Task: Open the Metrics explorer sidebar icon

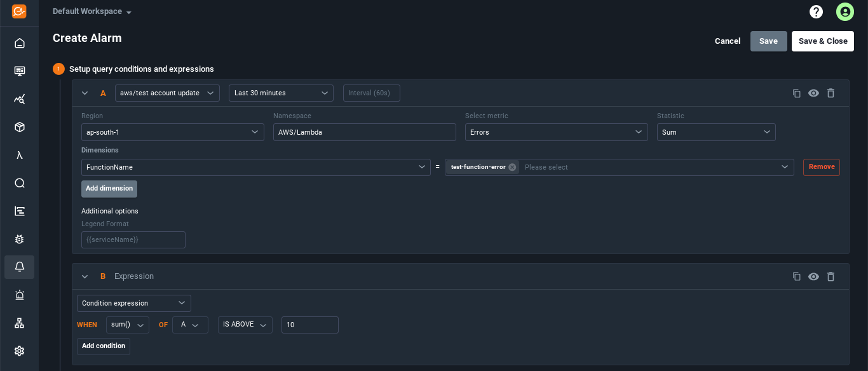Action: [19, 98]
